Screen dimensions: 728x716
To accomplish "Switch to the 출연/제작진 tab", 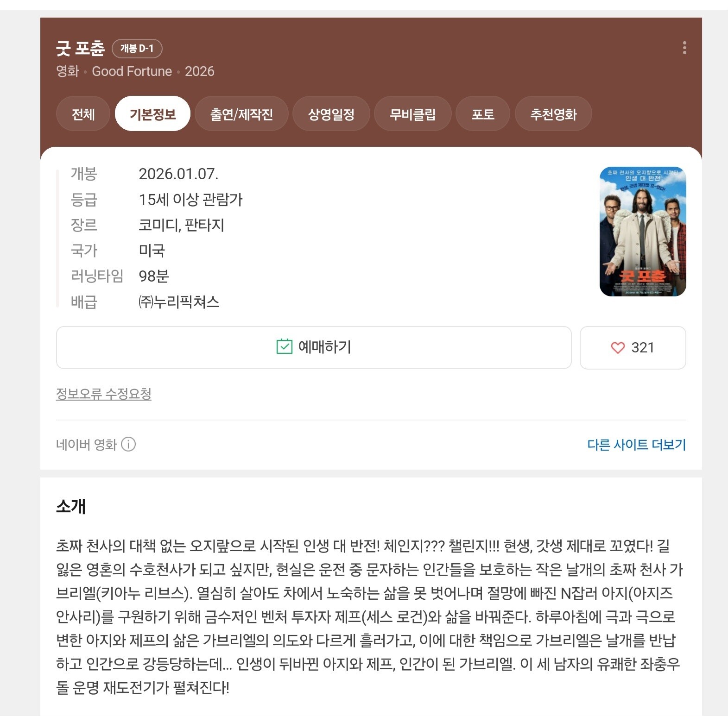I will pos(241,114).
